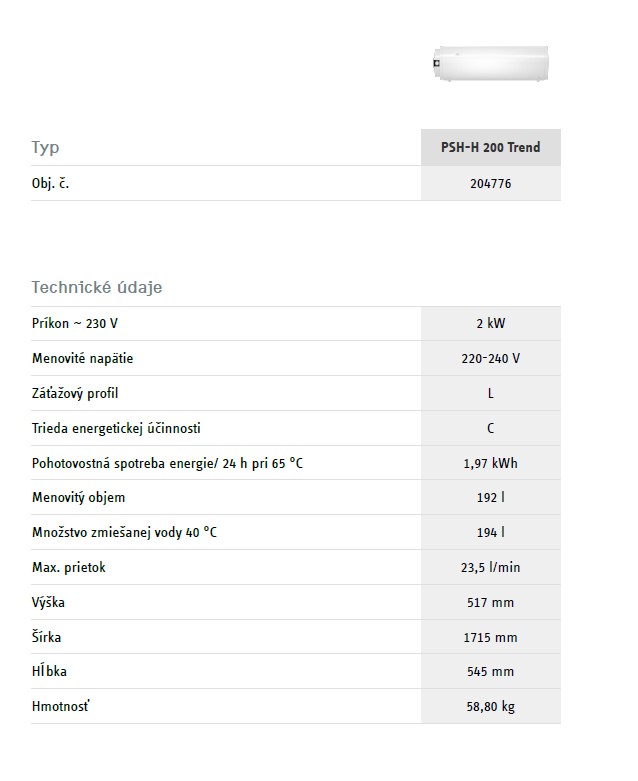Click the Trieda energetickej účinnosti label
Screen dimensions: 638x781
116,428
